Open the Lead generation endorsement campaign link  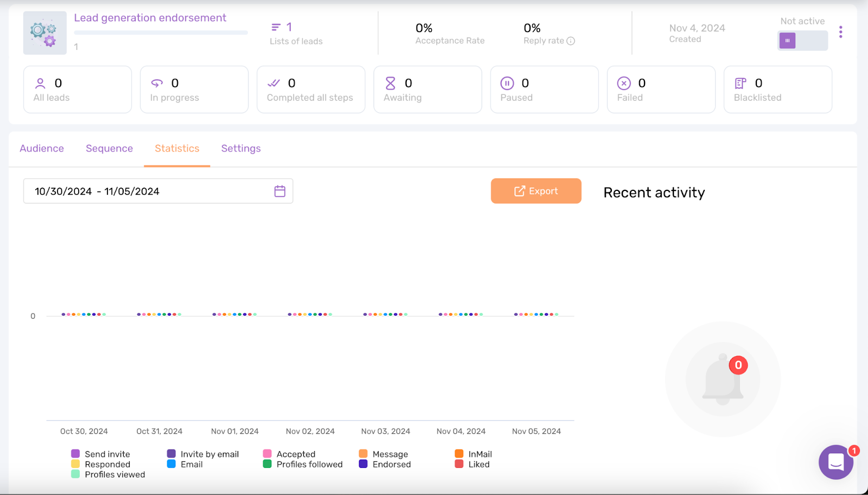coord(150,17)
